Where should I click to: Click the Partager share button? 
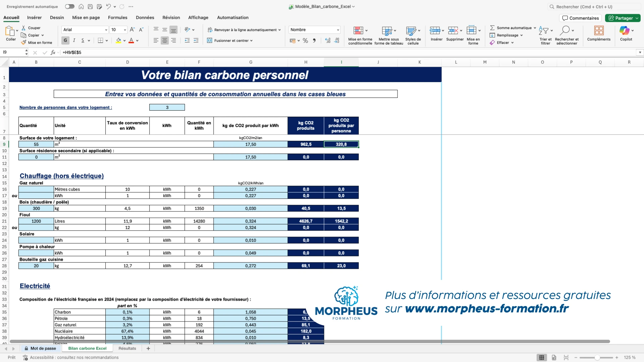[623, 18]
